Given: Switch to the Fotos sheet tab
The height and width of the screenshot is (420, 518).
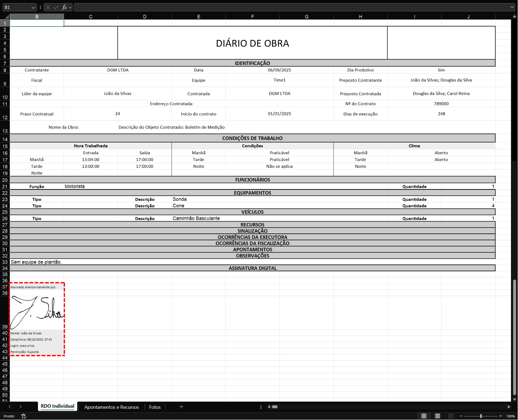Looking at the screenshot, I should tap(155, 407).
